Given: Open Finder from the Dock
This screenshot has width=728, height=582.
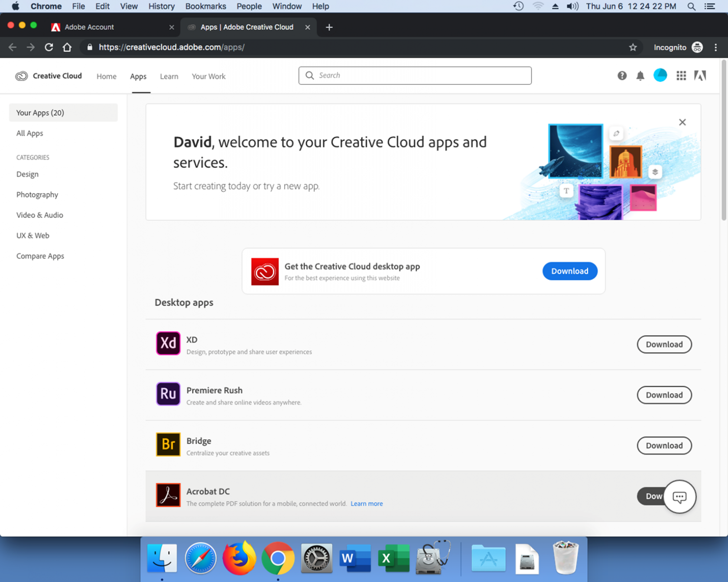Looking at the screenshot, I should pos(162,559).
